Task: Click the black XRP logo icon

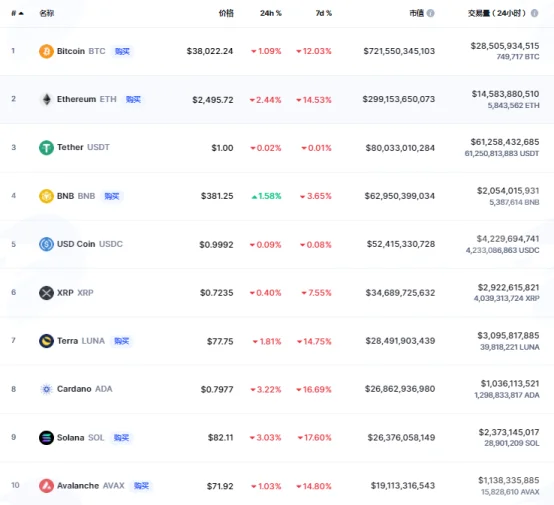Action: click(46, 293)
